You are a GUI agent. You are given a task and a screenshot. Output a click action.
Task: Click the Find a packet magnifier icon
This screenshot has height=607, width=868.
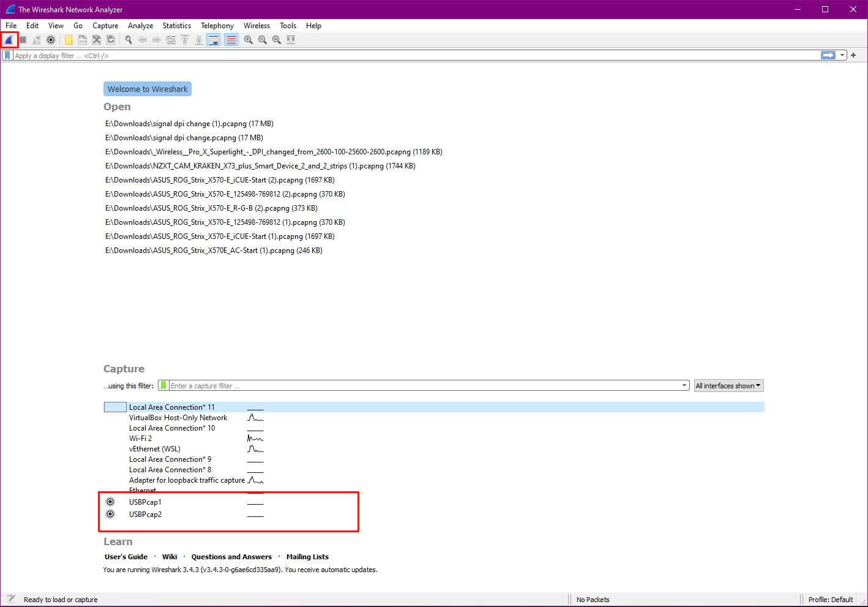click(x=129, y=40)
